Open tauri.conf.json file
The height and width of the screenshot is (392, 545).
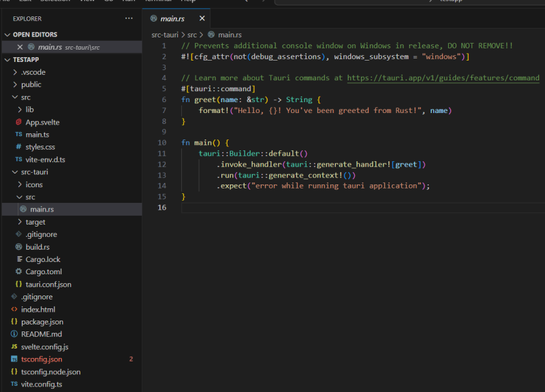point(48,284)
